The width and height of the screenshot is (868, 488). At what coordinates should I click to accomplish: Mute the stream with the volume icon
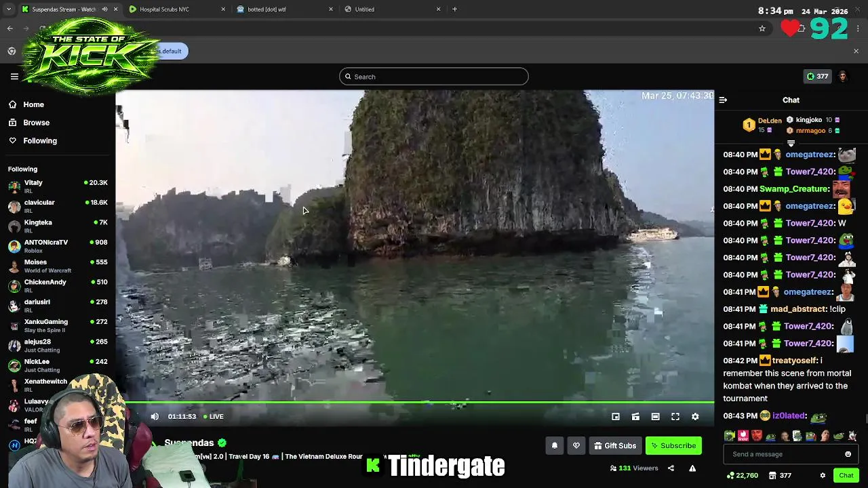[x=155, y=417]
